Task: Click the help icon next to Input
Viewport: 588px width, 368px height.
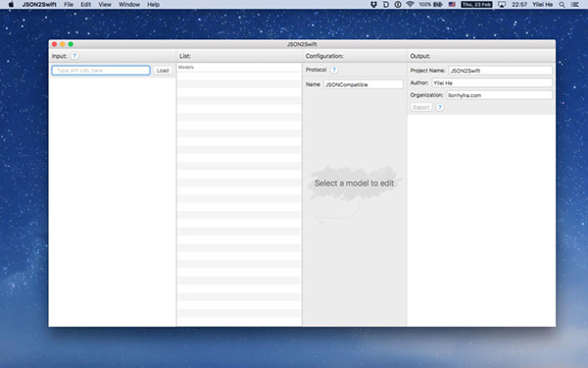Action: 74,56
